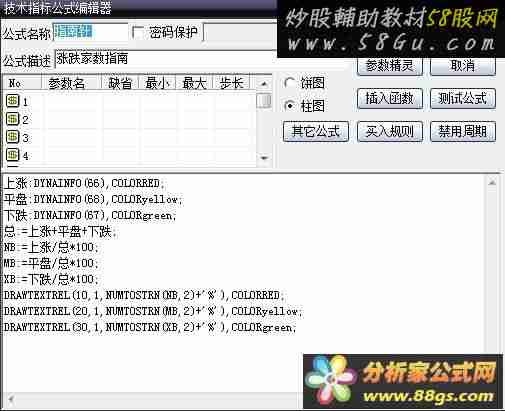Select parameter row 4 icon
This screenshot has width=505, height=411.
point(13,154)
